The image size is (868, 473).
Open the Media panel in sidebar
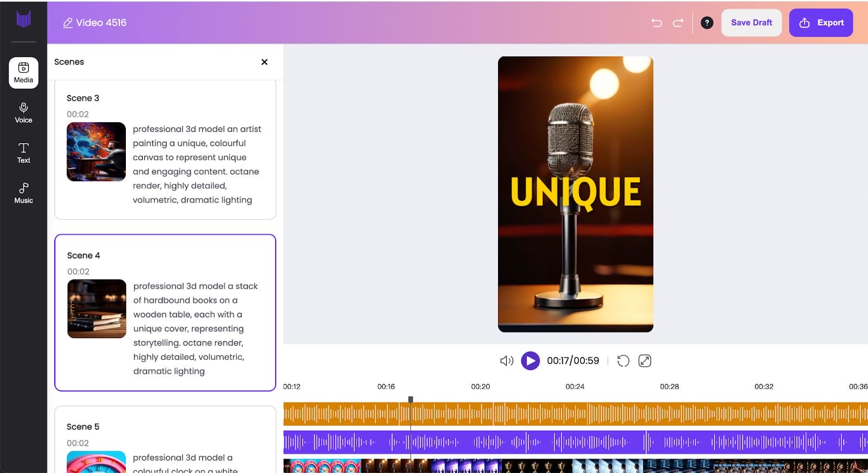pyautogui.click(x=23, y=73)
